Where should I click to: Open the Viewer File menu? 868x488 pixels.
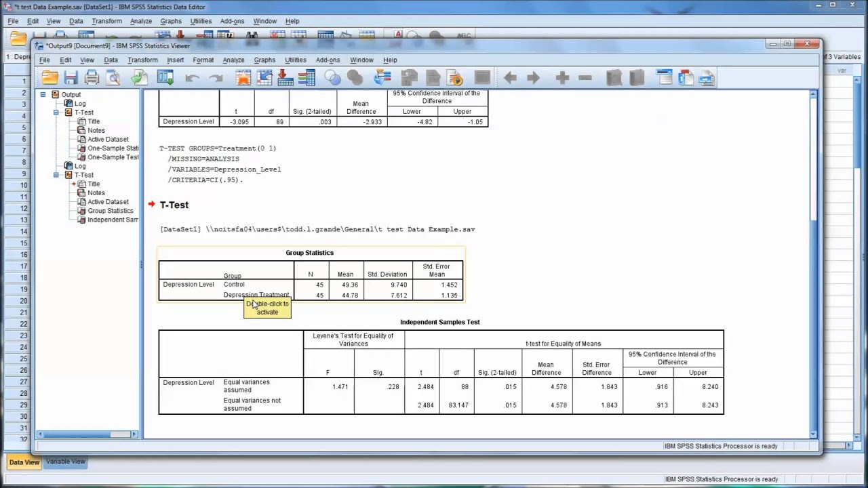[44, 60]
